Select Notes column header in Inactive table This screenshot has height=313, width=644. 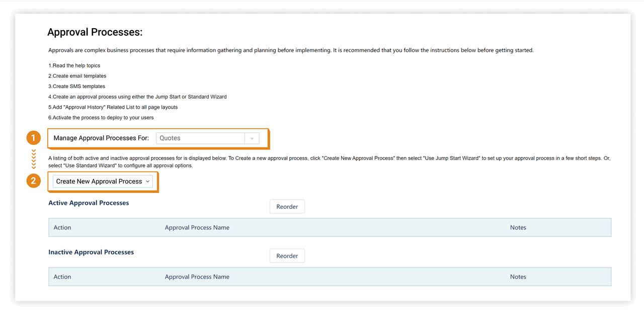(x=518, y=277)
